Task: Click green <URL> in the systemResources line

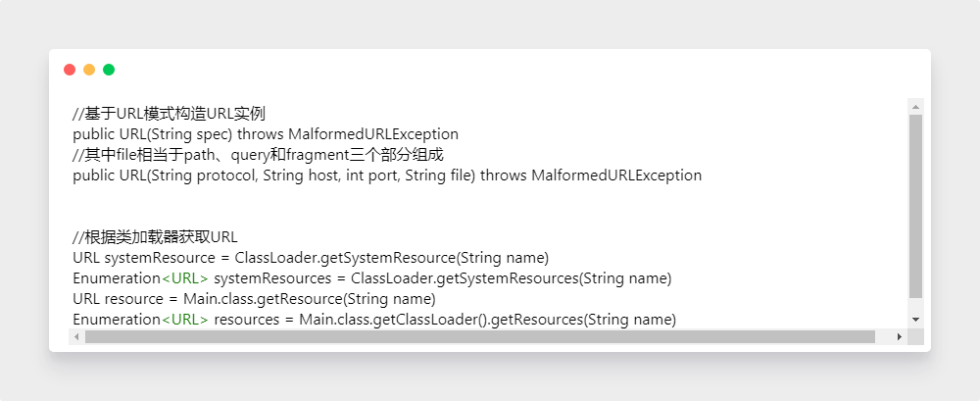Action: click(184, 278)
